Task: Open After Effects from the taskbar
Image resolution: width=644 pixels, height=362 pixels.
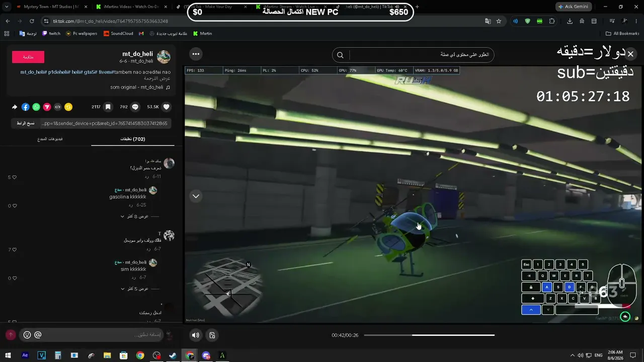Action: tap(25, 355)
